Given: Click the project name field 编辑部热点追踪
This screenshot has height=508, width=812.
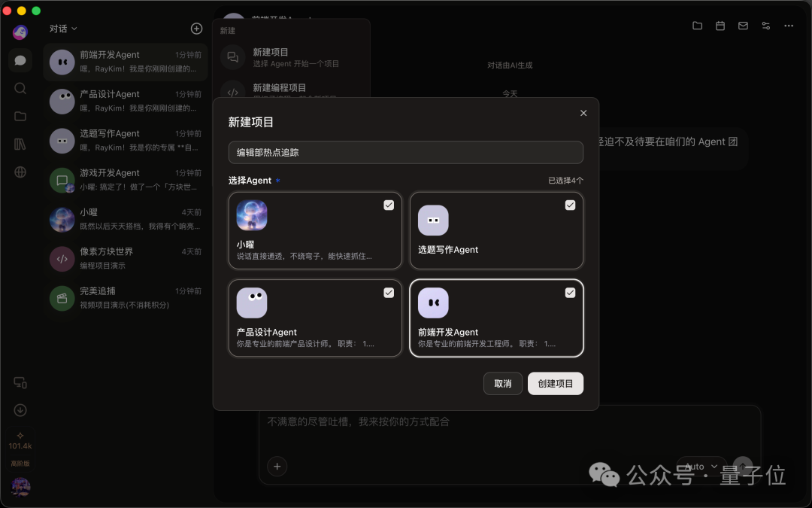Looking at the screenshot, I should (x=406, y=152).
